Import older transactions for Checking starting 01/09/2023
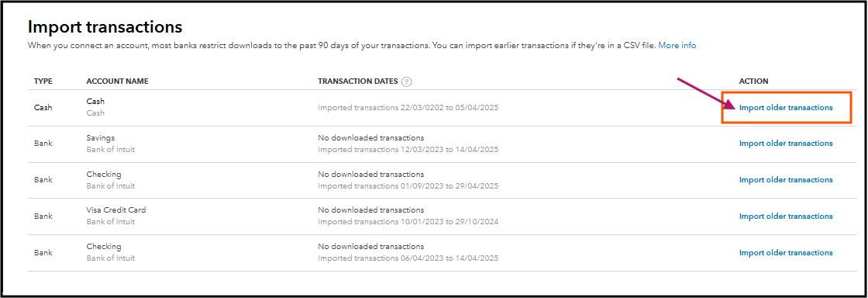 pos(786,179)
